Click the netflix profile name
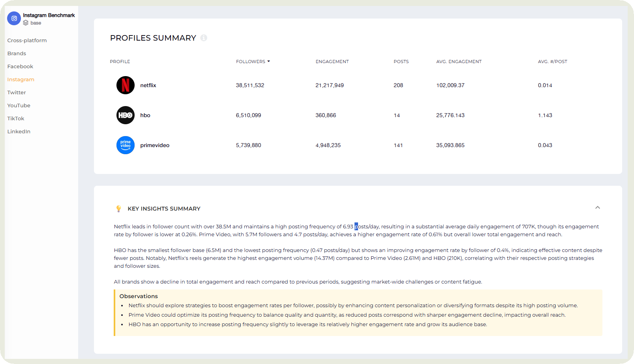Image resolution: width=634 pixels, height=364 pixels. pyautogui.click(x=148, y=85)
